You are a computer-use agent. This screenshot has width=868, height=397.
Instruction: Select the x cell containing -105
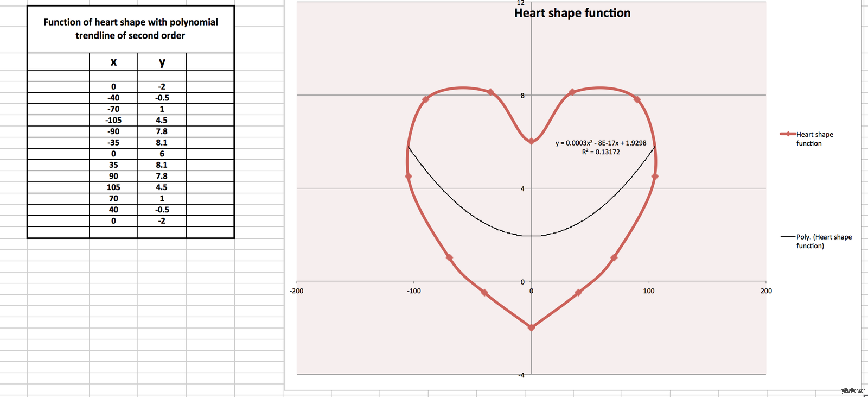(x=113, y=120)
